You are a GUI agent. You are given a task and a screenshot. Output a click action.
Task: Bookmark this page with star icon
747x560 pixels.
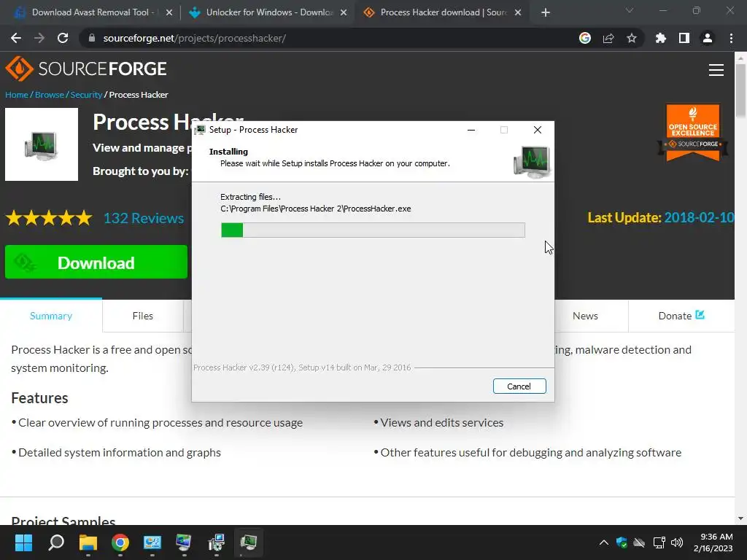[x=632, y=38]
